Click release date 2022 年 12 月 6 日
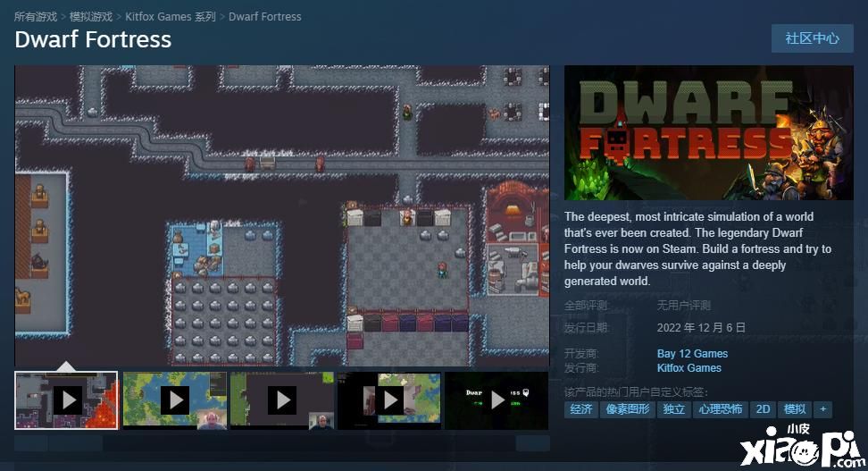 701,327
